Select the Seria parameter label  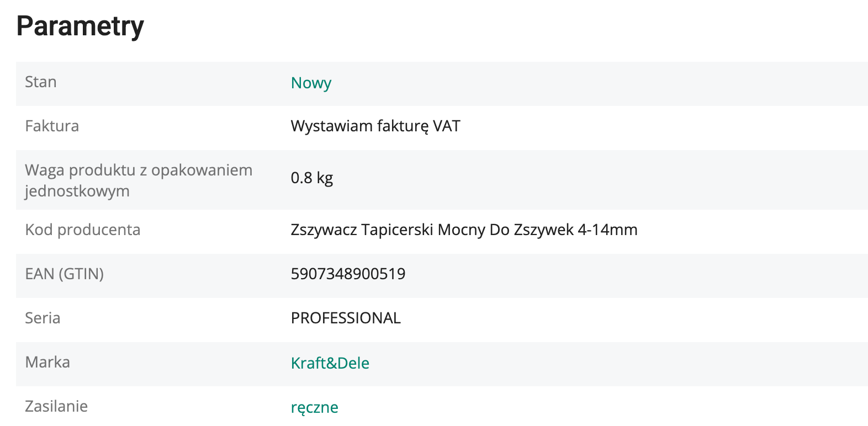point(43,318)
